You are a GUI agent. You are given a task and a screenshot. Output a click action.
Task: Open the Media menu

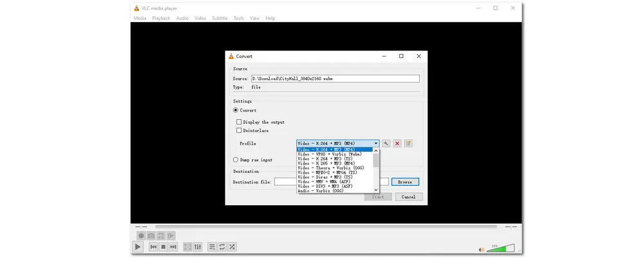(x=140, y=18)
